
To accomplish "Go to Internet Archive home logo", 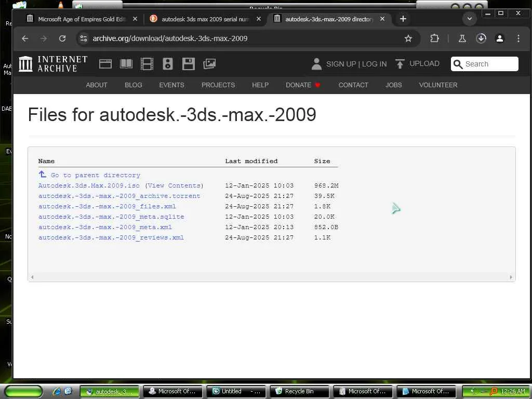I will point(53,64).
